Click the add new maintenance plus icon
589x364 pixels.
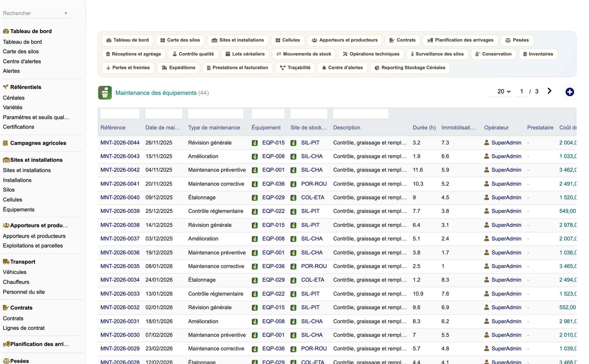[x=570, y=92]
